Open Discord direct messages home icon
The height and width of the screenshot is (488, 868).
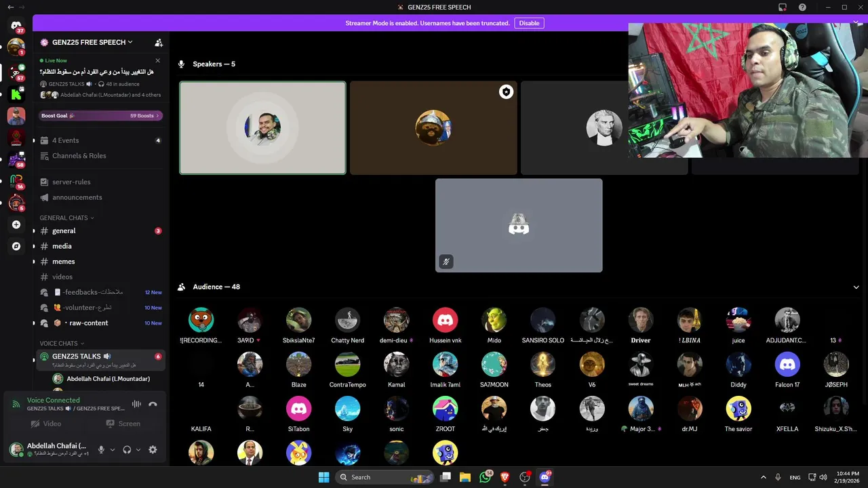tap(16, 25)
